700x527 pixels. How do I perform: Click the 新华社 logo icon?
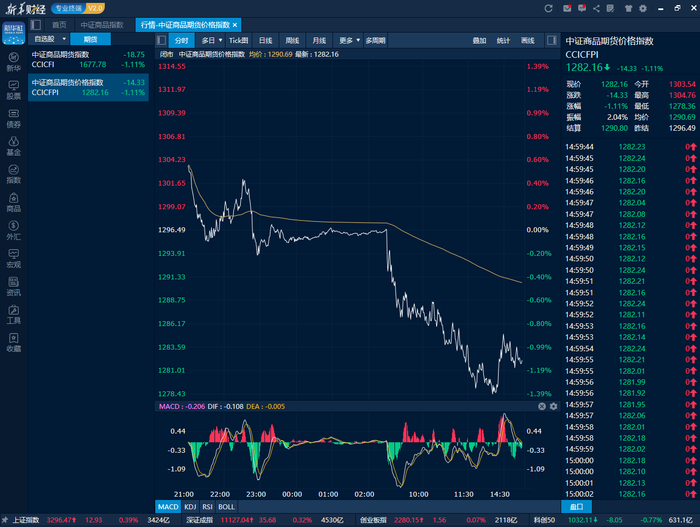pyautogui.click(x=13, y=33)
